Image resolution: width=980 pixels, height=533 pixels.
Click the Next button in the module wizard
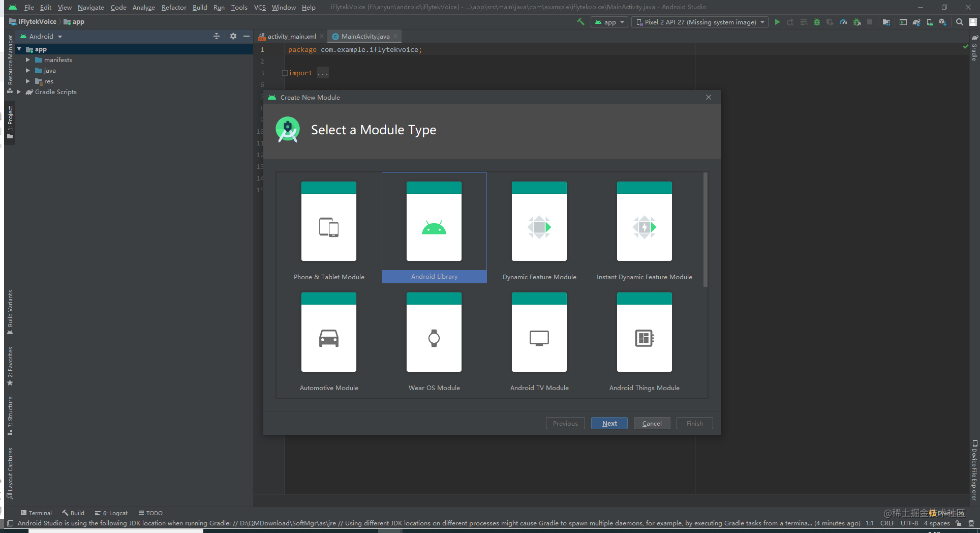pos(609,423)
